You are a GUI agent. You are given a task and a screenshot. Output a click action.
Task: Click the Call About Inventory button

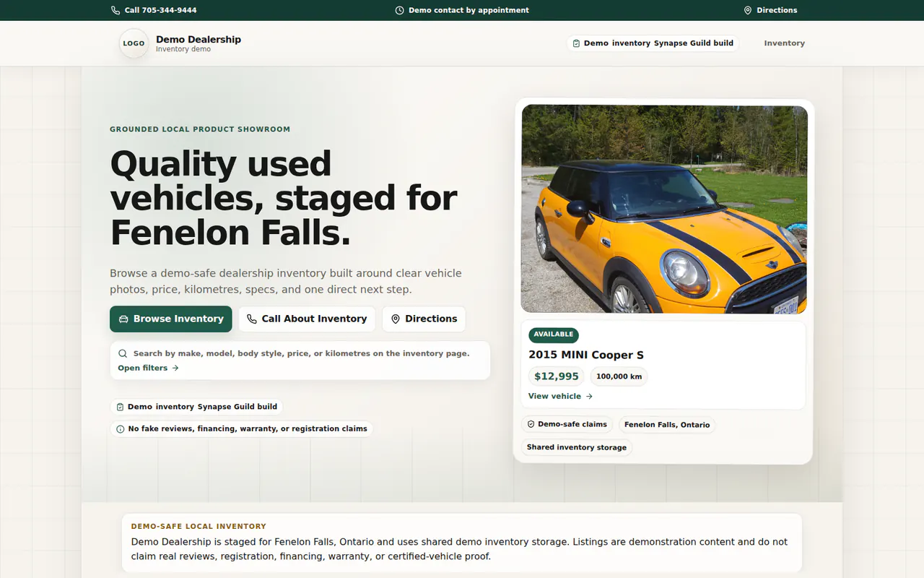click(307, 319)
